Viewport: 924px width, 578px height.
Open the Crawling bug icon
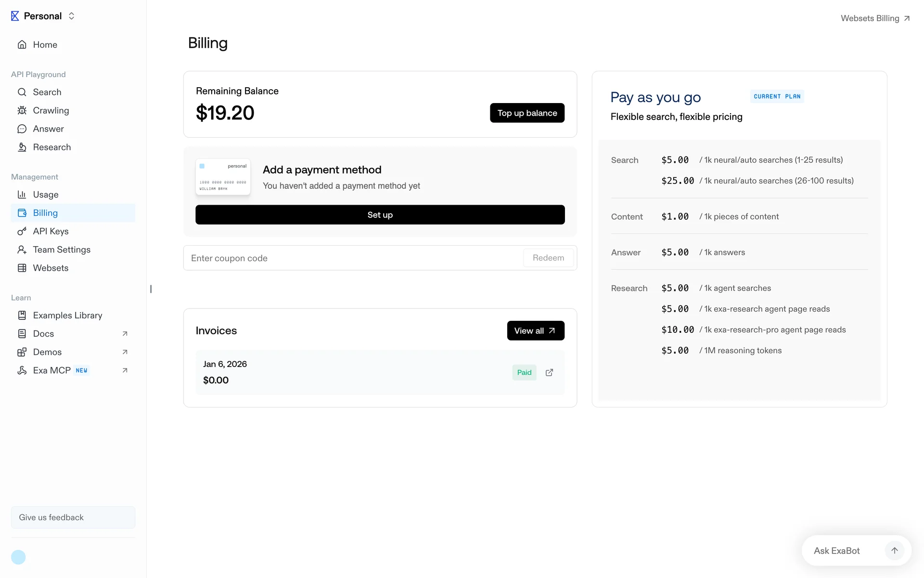click(22, 110)
